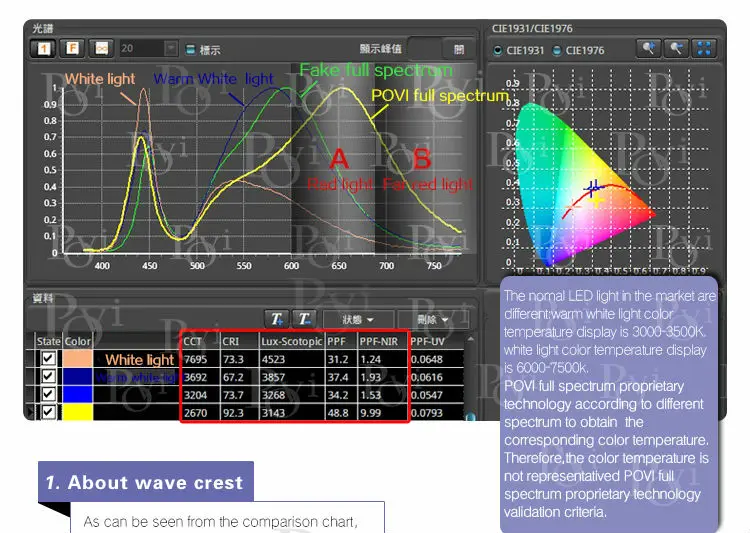The image size is (750, 533).
Task: Select the CCT cell showing 3204
Action: click(x=201, y=395)
